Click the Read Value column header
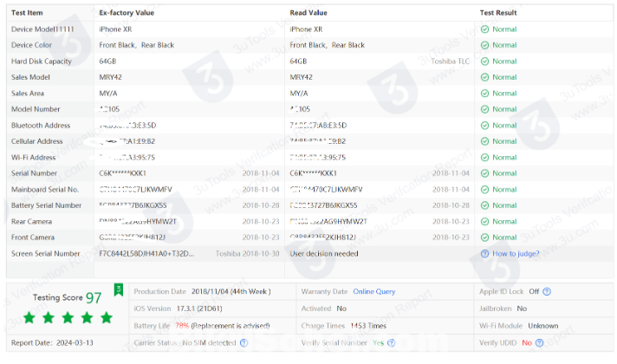 (x=308, y=13)
